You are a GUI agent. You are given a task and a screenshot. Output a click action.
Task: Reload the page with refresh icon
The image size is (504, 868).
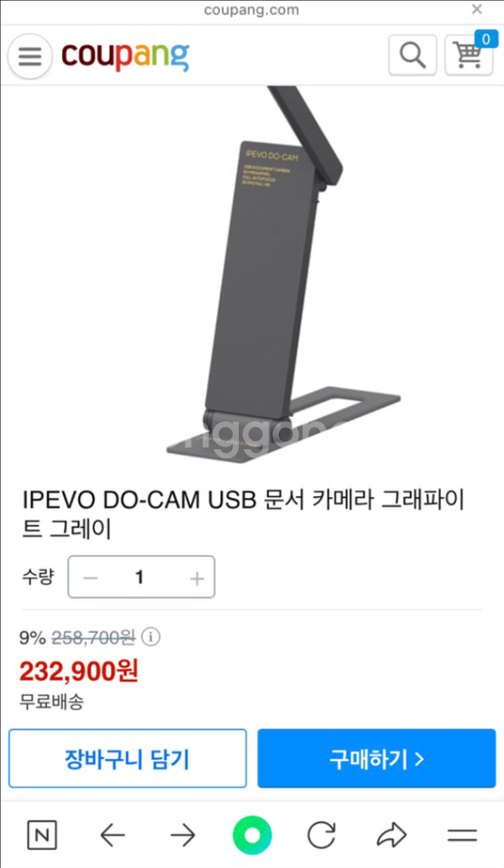tap(321, 835)
